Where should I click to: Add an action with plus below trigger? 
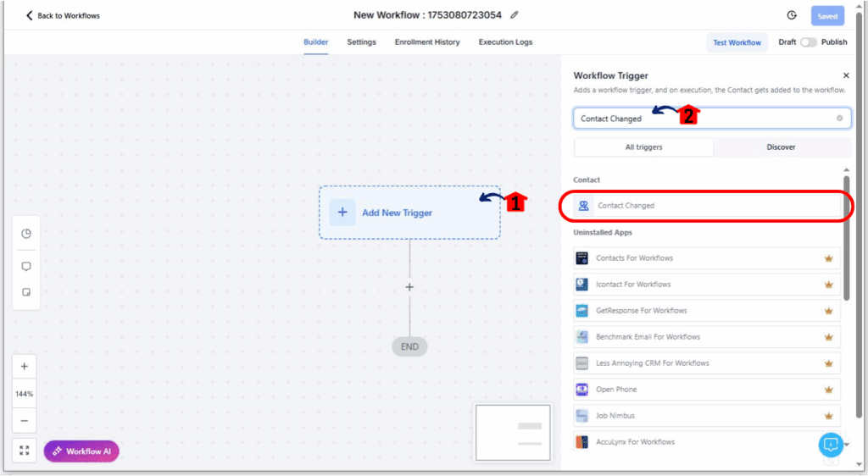pyautogui.click(x=409, y=287)
